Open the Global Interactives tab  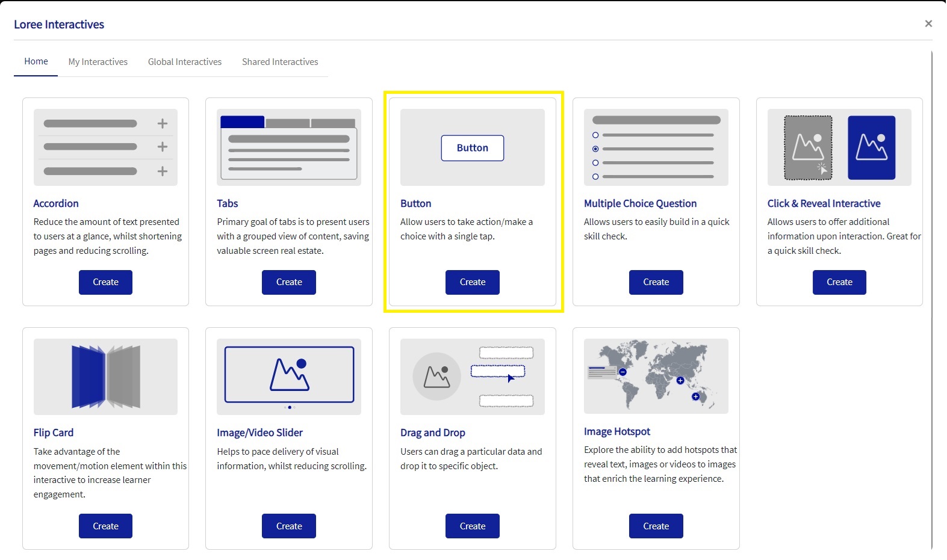(x=185, y=62)
